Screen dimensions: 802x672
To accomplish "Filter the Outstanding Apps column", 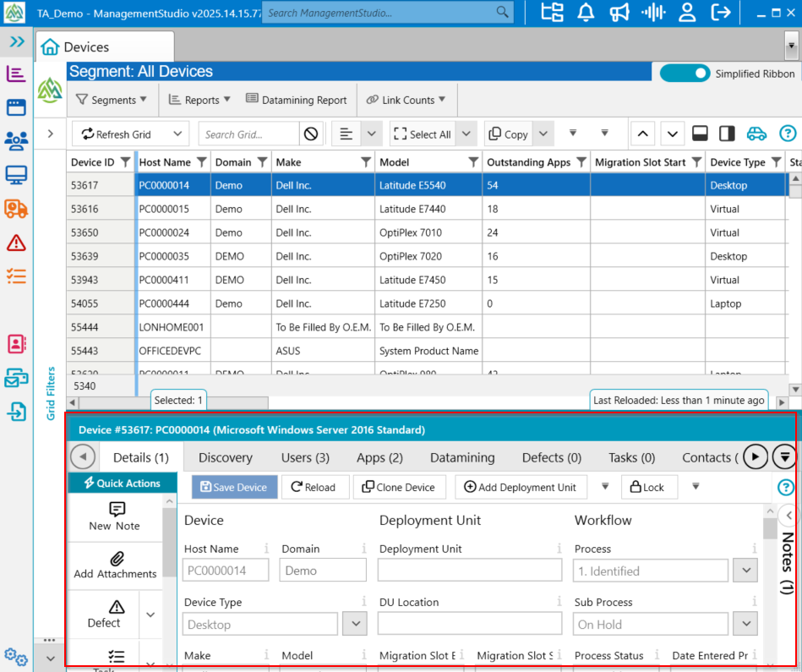I will (x=581, y=162).
